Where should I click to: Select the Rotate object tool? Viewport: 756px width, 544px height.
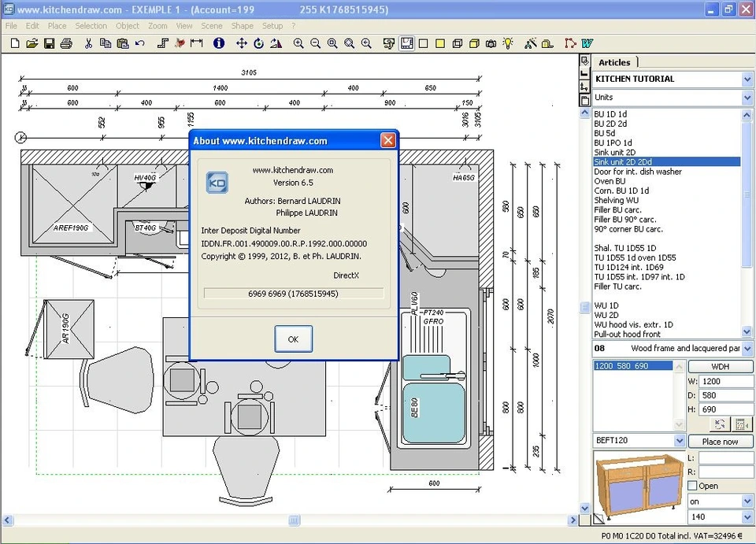tap(258, 43)
